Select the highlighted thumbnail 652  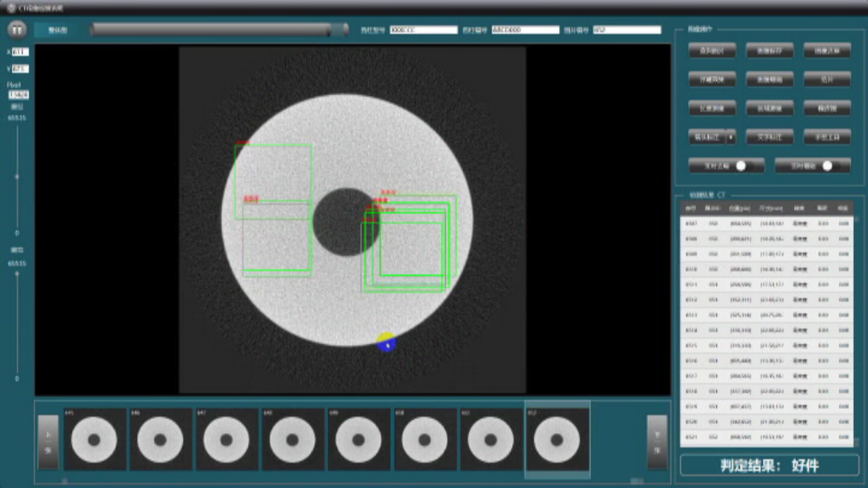point(557,441)
